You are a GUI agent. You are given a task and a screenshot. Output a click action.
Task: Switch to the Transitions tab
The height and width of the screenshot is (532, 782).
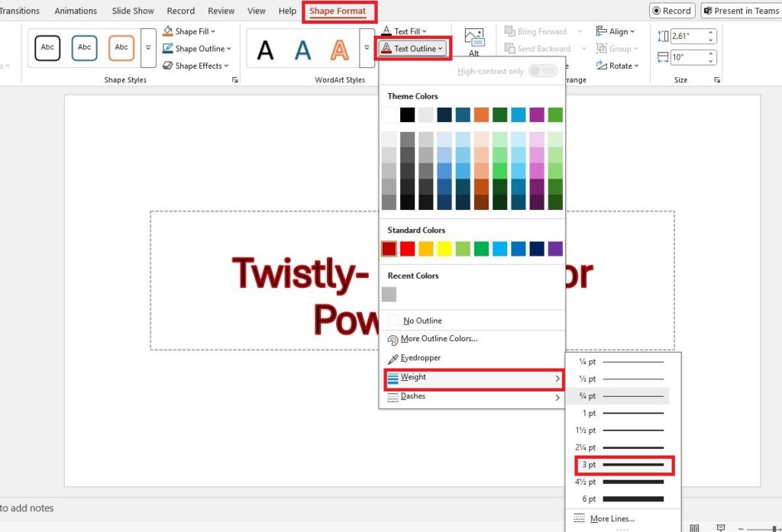click(19, 11)
